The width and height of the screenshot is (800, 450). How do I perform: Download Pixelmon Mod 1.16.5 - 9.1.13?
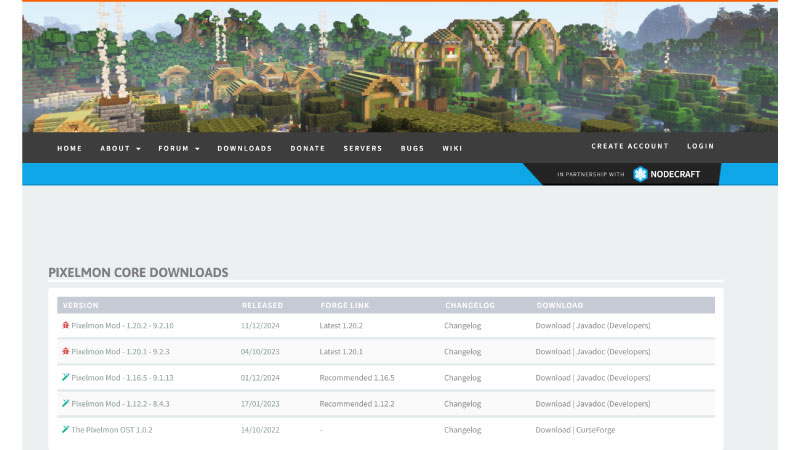pos(553,378)
